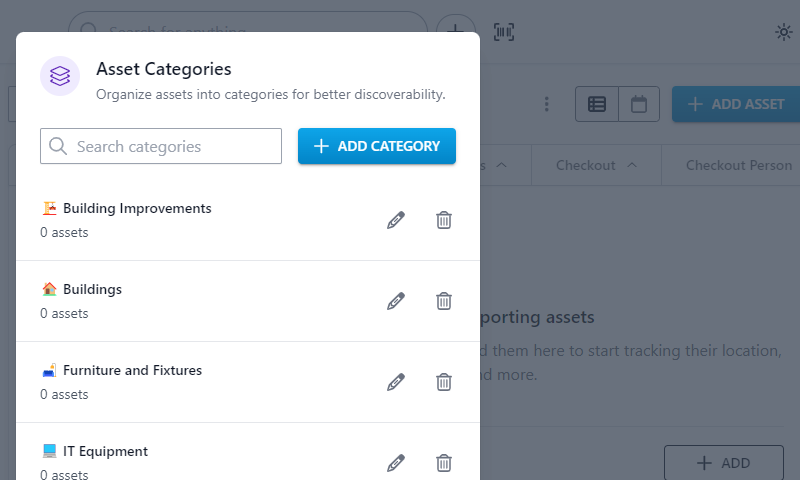Screen dimensions: 800x480
Task: Edit the Furniture and Fixtures category
Action: pyautogui.click(x=396, y=382)
